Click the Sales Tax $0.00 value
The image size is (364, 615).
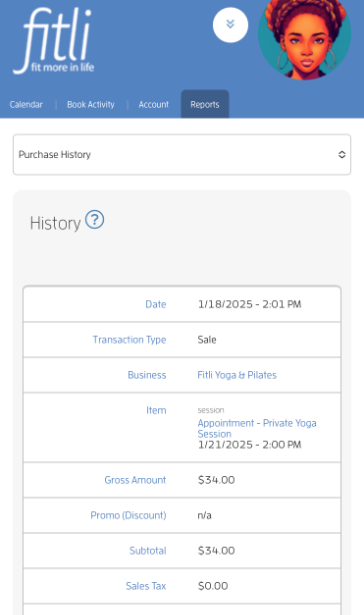click(x=213, y=586)
